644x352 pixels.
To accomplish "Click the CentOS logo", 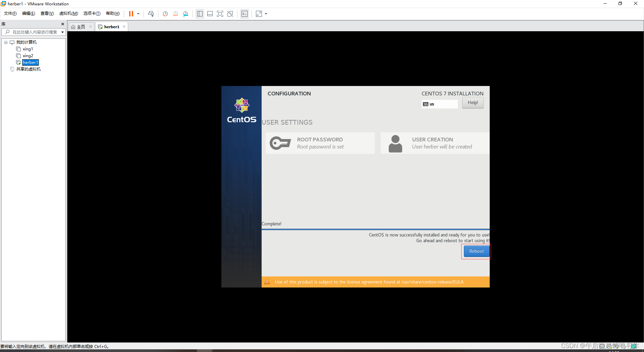I will 241,111.
